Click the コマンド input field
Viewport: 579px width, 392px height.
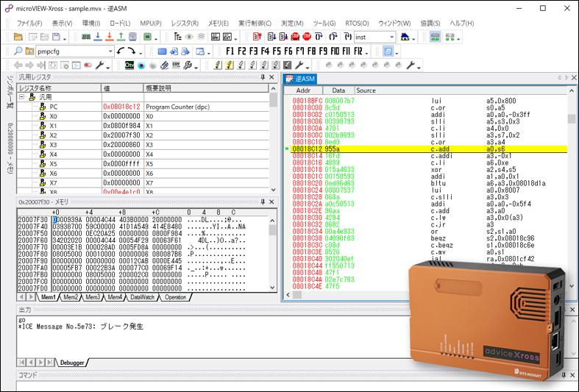(297, 386)
